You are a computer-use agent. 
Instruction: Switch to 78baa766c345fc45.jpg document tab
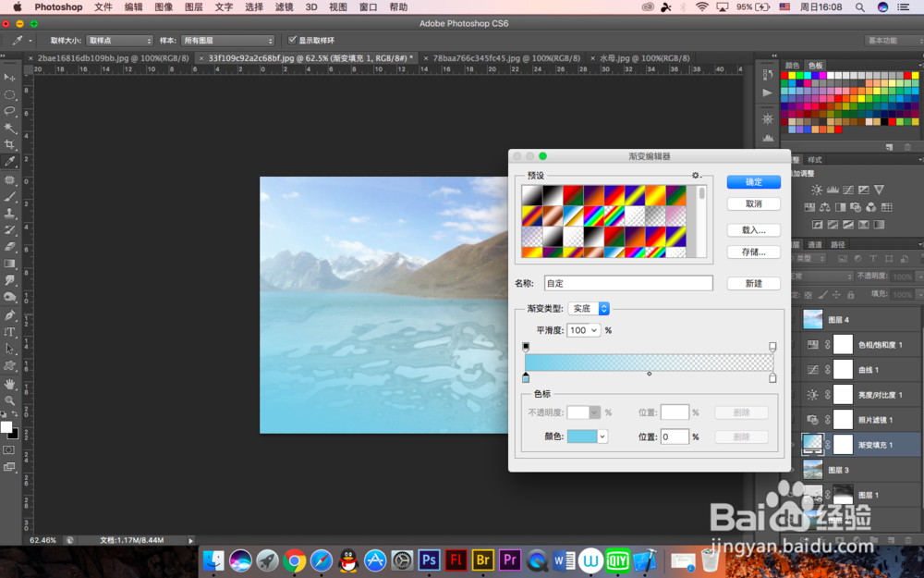click(506, 57)
